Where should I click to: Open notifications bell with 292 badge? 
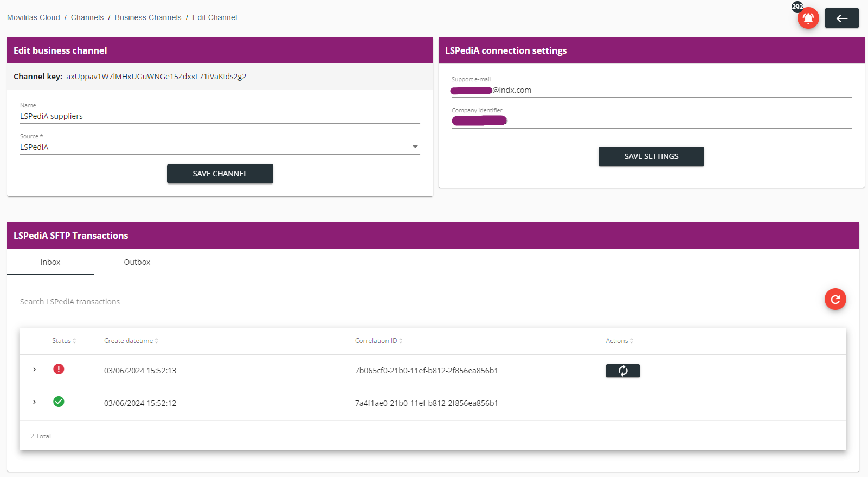pyautogui.click(x=808, y=18)
